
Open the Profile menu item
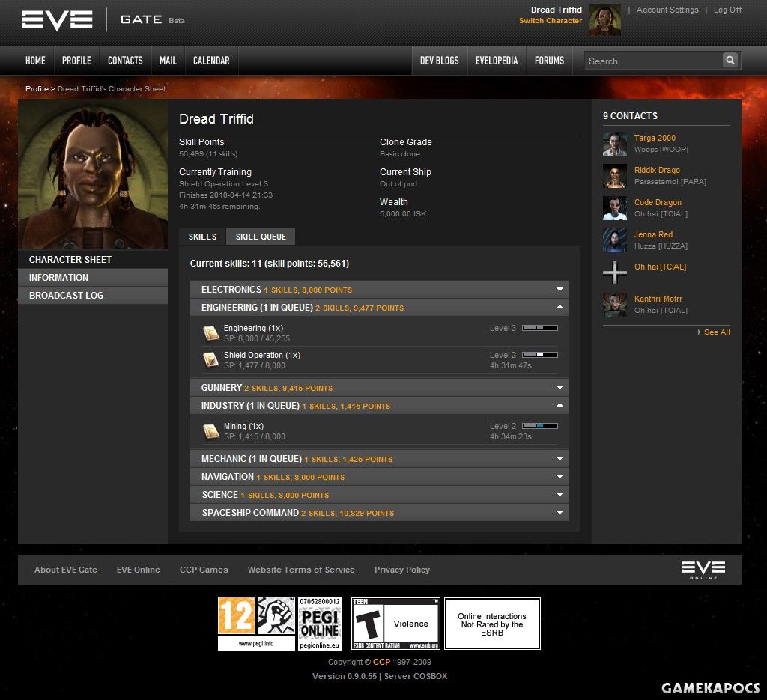point(76,61)
